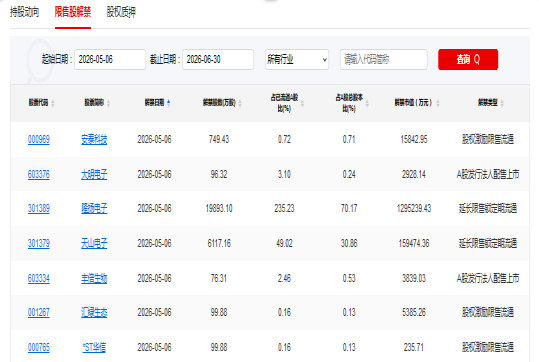This screenshot has height=362, width=539.
Task: Select the 15842.95 market value cell
Action: [x=414, y=140]
